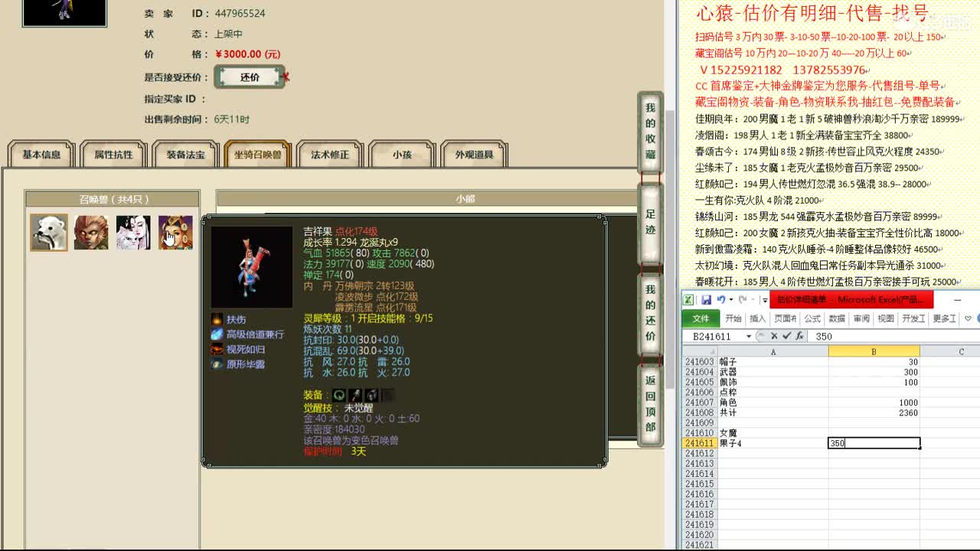
Task: Click cell containing 果子4
Action: pyautogui.click(x=773, y=444)
